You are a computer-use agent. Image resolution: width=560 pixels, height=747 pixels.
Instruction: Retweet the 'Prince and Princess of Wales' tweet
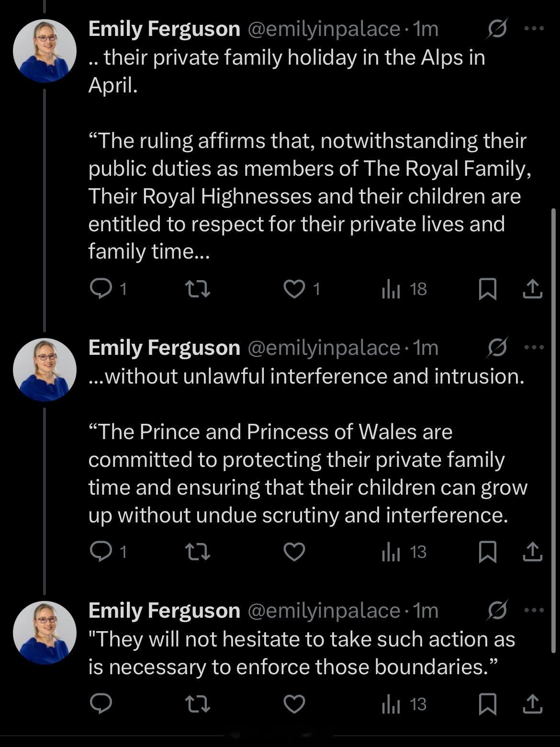click(x=197, y=552)
